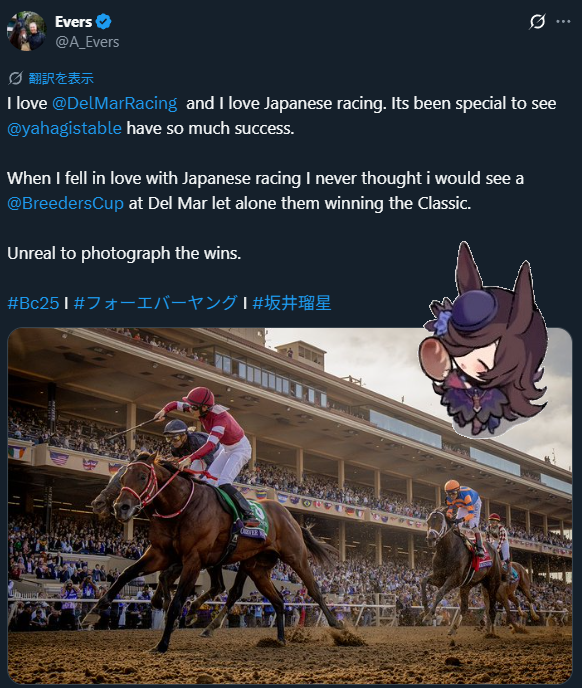Click the blue verified badge beside Evers
Viewport: 582px width, 688px height.
104,22
